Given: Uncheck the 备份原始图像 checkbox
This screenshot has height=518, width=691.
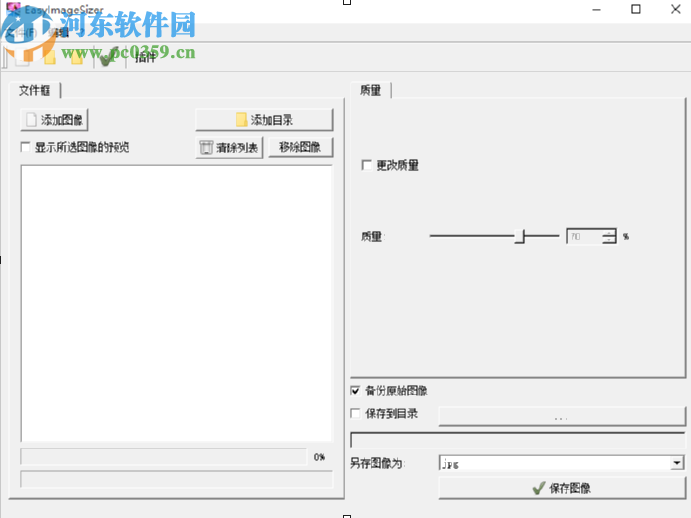Looking at the screenshot, I should click(355, 391).
